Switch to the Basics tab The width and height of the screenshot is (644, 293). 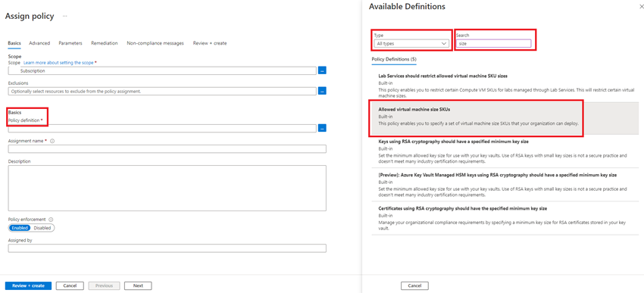tap(14, 43)
